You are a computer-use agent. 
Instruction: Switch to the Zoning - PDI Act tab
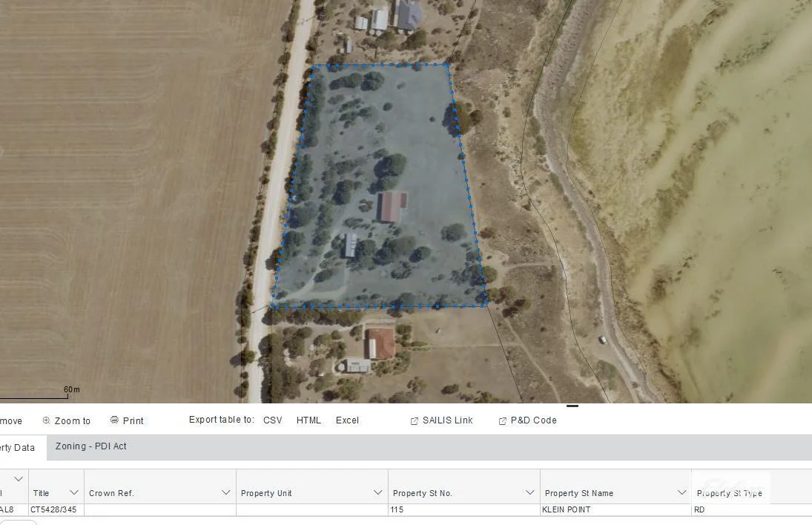[x=90, y=446]
